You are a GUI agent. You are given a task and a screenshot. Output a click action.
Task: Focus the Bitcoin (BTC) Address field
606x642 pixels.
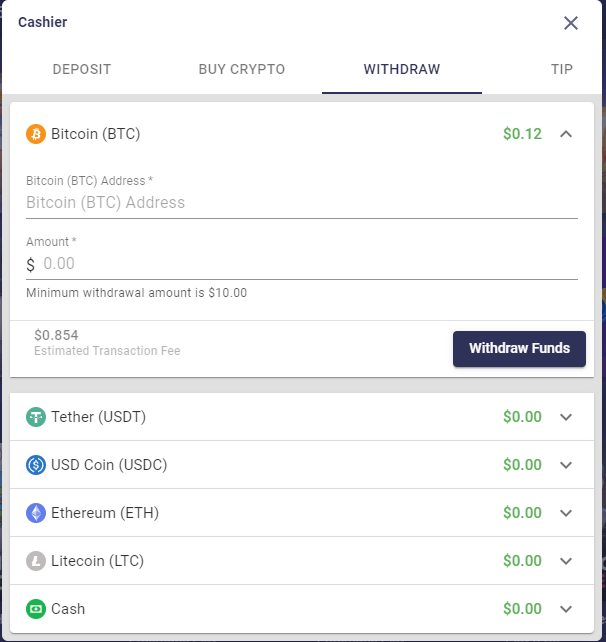(x=302, y=203)
